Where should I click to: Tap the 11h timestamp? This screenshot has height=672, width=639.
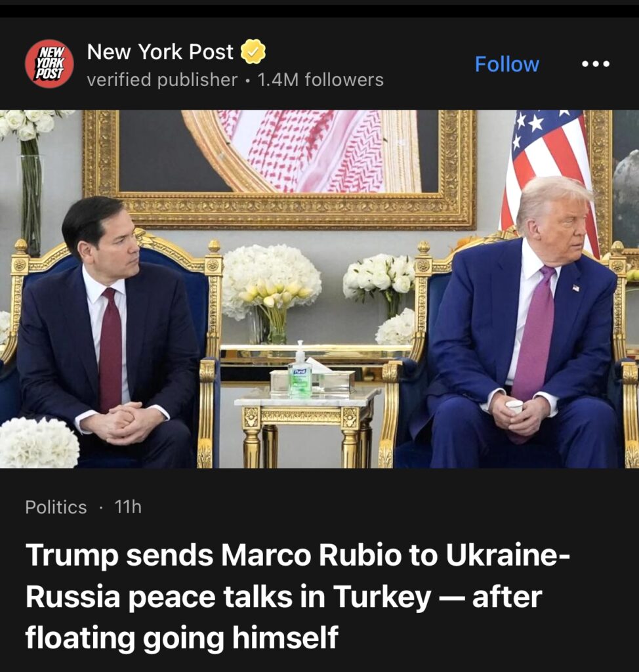click(x=128, y=507)
